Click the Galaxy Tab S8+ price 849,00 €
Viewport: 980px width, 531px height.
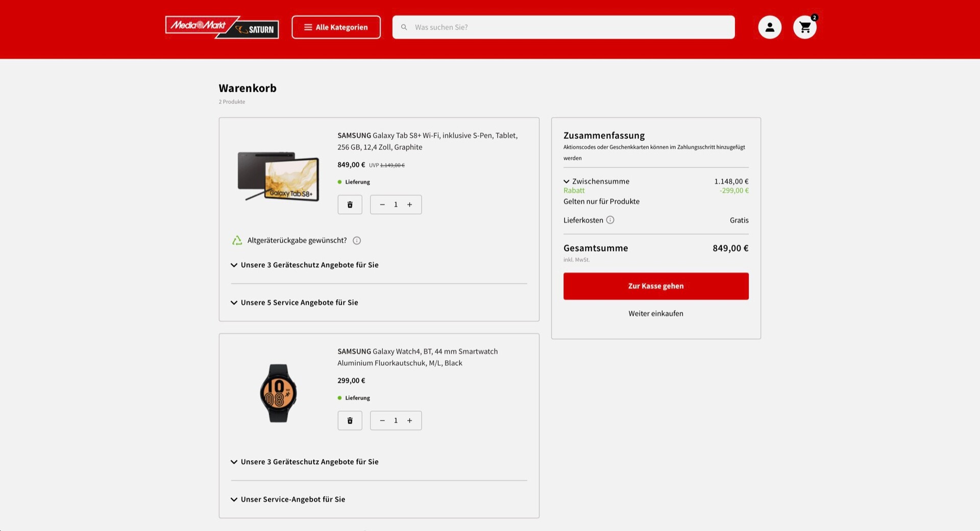(x=351, y=165)
